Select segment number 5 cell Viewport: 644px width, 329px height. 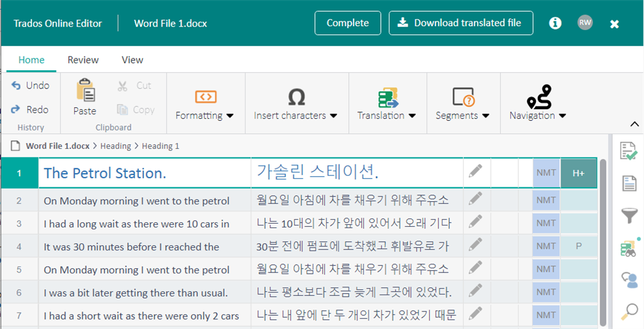click(x=20, y=270)
